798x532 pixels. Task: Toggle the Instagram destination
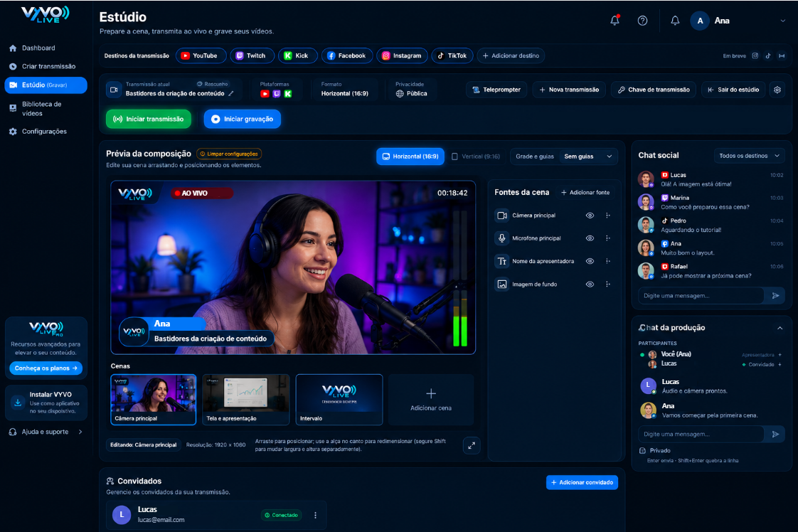pyautogui.click(x=402, y=55)
